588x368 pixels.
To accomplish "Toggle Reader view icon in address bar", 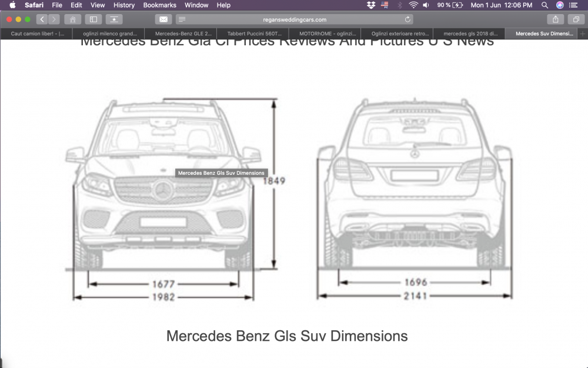I will 182,19.
